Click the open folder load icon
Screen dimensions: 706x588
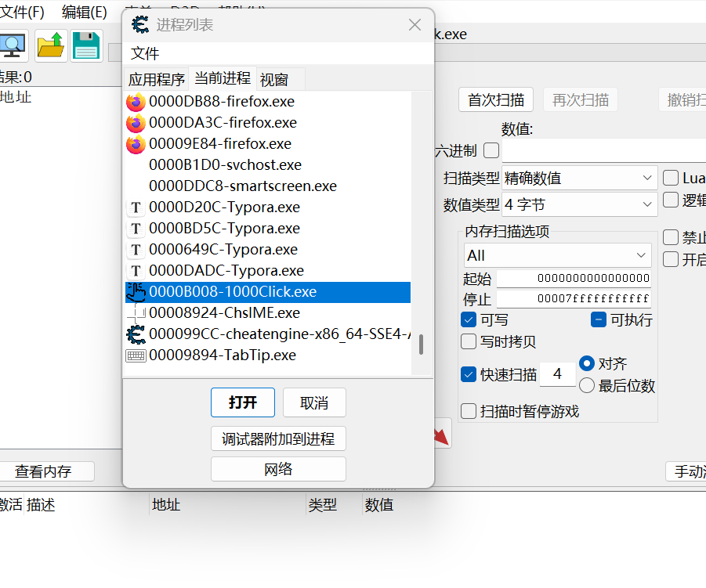click(x=51, y=46)
